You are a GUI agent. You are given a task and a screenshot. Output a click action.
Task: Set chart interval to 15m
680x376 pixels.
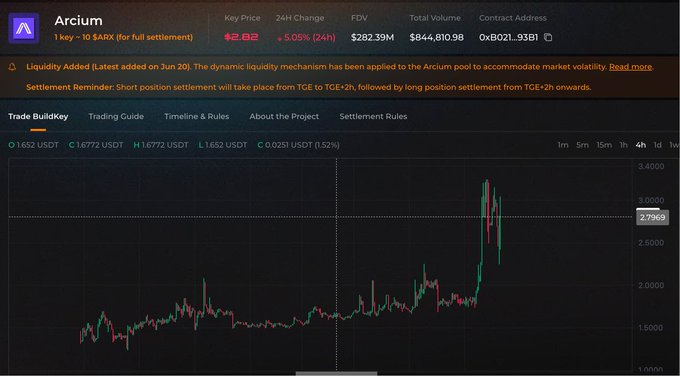pos(604,145)
